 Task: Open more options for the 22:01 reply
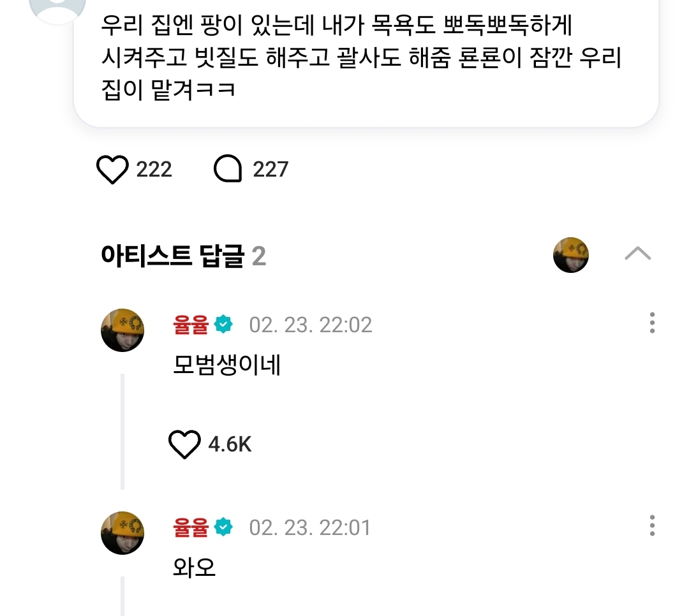[x=652, y=525]
